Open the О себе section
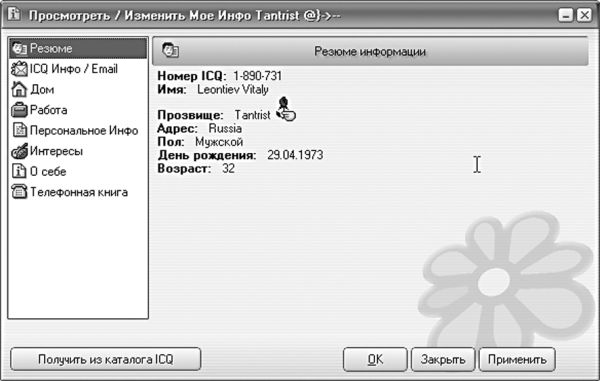This screenshot has height=381, width=600. coord(78,171)
